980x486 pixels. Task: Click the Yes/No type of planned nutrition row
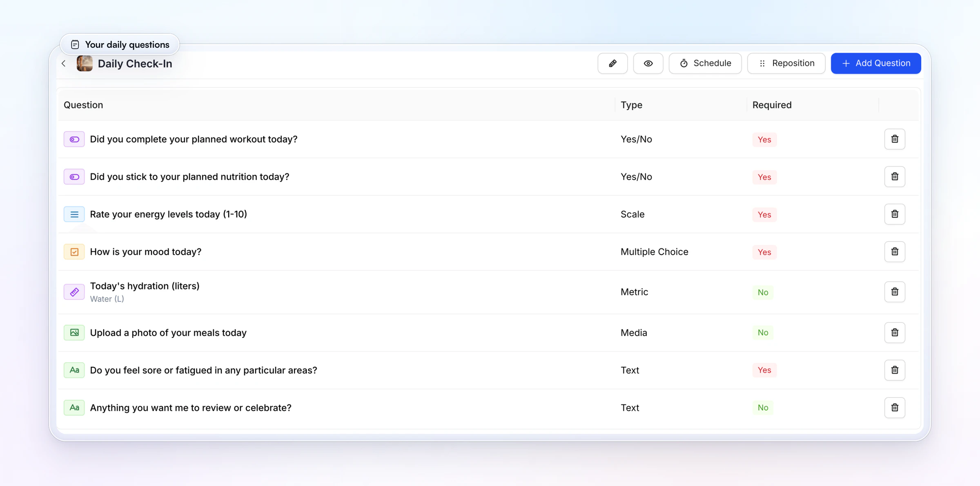(636, 177)
